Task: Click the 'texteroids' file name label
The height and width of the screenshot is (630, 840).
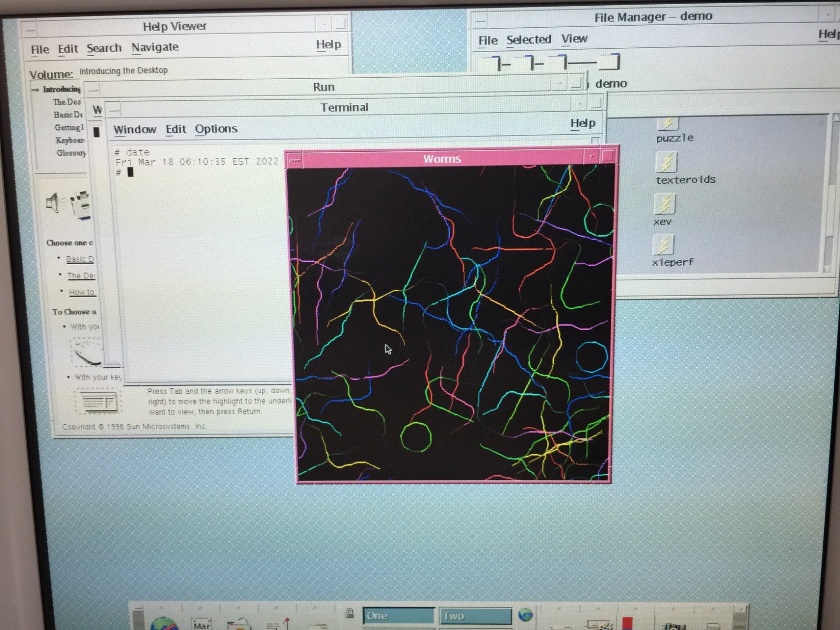Action: pos(685,180)
